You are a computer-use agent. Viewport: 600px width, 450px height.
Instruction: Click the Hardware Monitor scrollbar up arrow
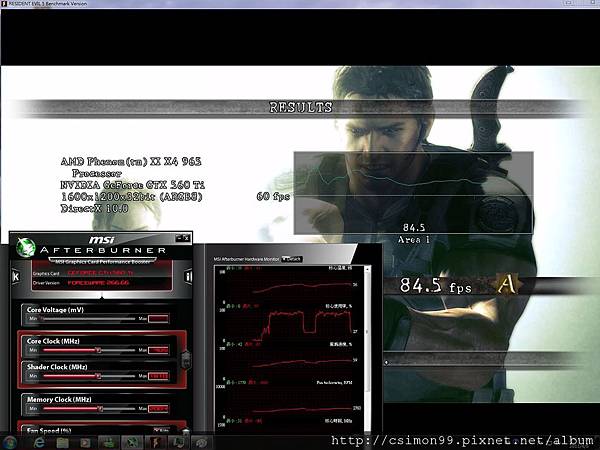coord(368,270)
